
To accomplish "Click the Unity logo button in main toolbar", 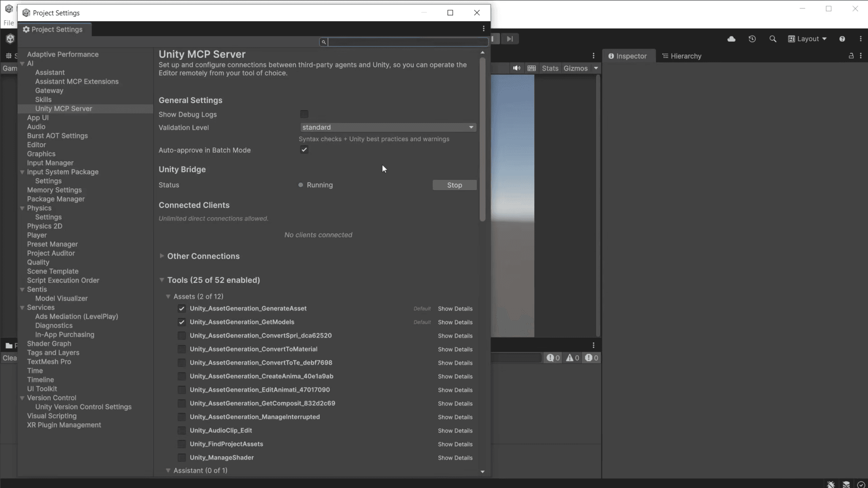I will point(10,39).
